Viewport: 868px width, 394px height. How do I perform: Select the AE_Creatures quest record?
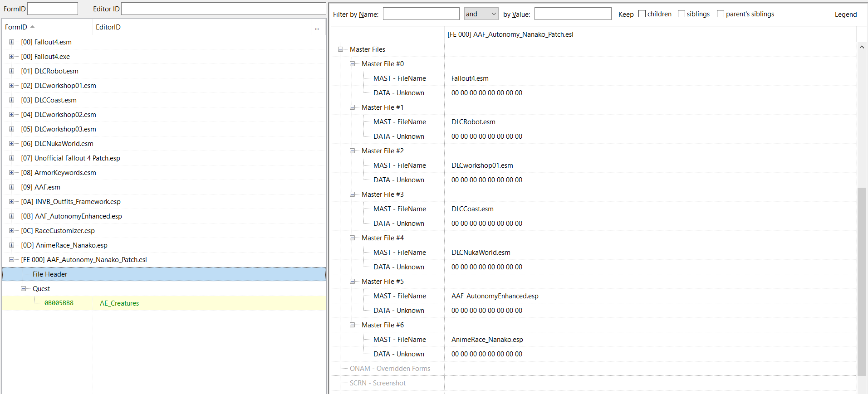coord(119,303)
